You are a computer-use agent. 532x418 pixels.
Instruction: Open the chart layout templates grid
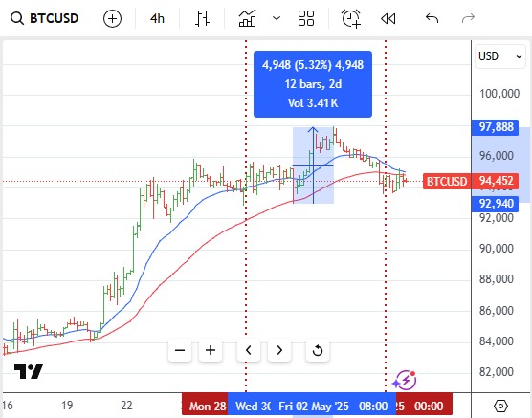[x=306, y=18]
